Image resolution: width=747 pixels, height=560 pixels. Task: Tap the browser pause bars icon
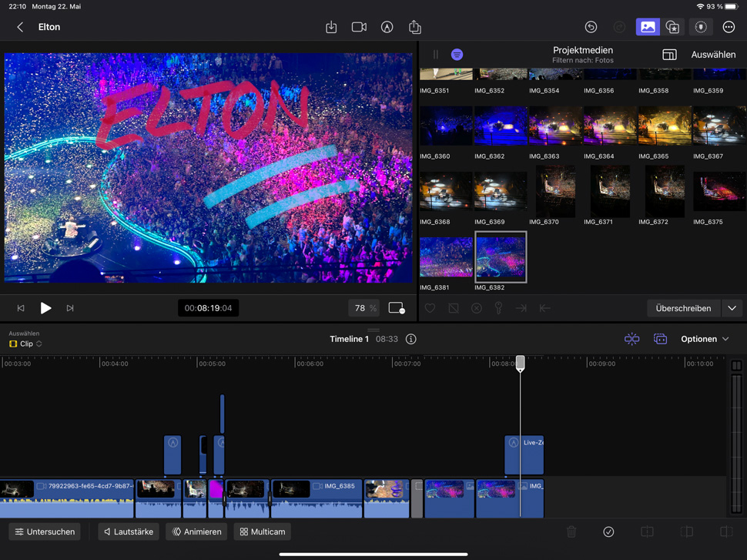pos(435,55)
